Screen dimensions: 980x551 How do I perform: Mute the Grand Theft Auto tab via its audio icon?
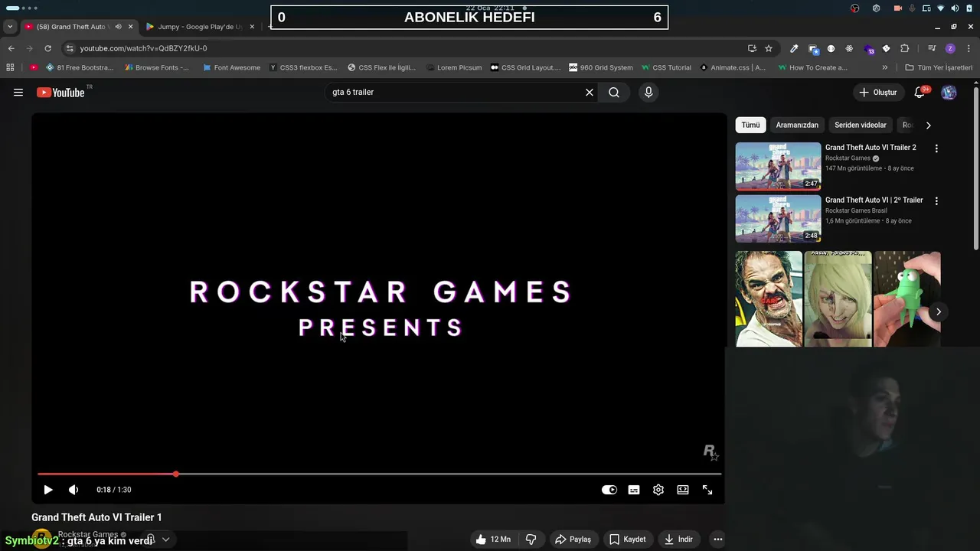pos(118,27)
